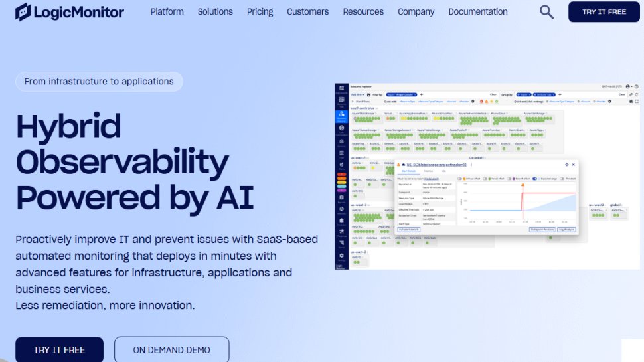Close the blobstorage alert popup

pos(574,164)
